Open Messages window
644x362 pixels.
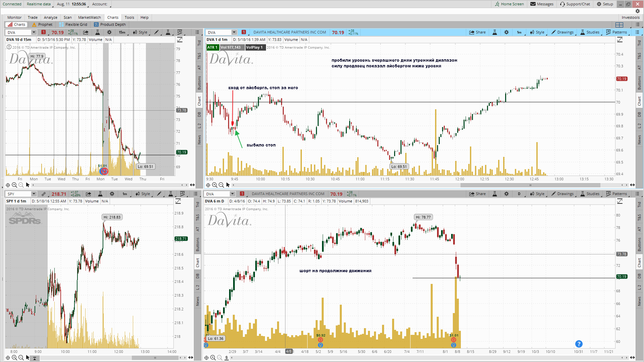(x=542, y=4)
